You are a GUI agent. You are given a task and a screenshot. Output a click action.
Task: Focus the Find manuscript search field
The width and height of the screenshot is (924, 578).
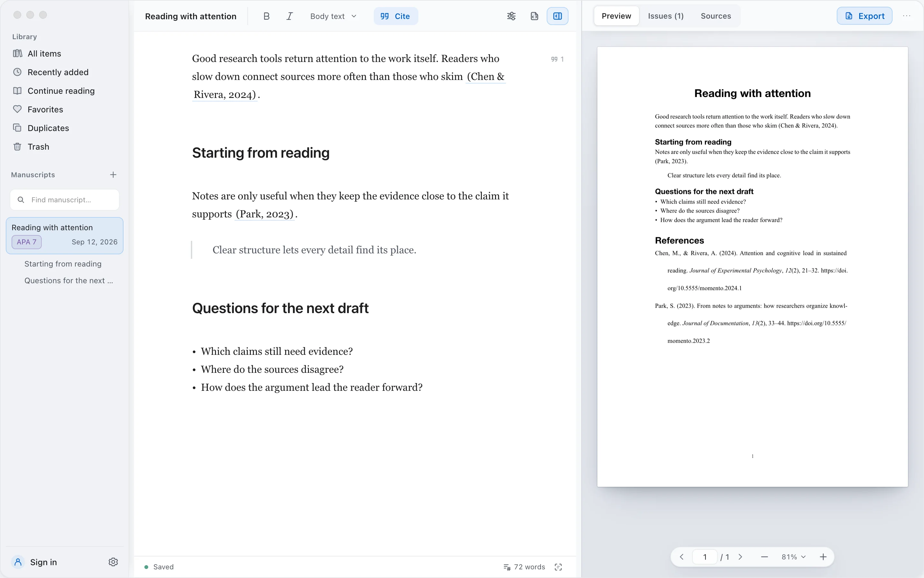pos(64,200)
